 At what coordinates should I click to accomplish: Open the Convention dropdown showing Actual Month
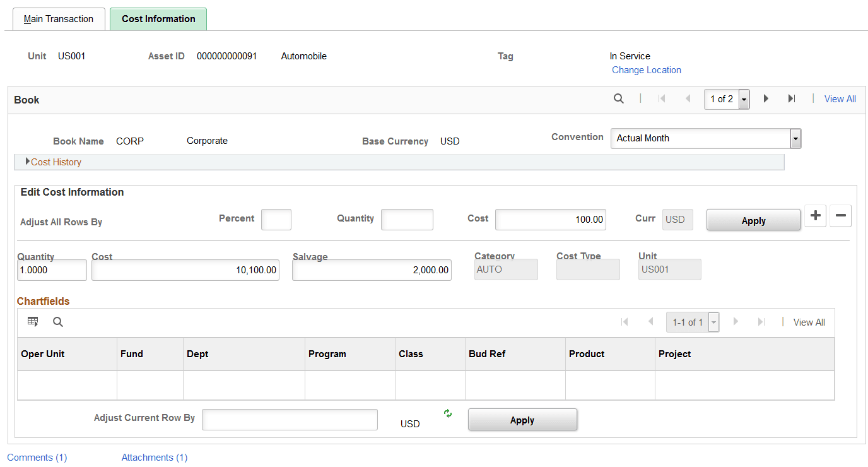795,138
